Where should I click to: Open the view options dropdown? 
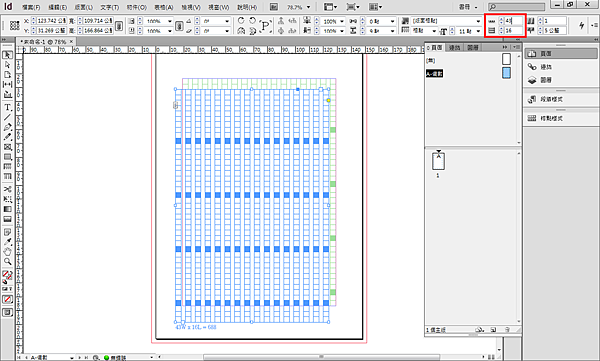coord(331,7)
